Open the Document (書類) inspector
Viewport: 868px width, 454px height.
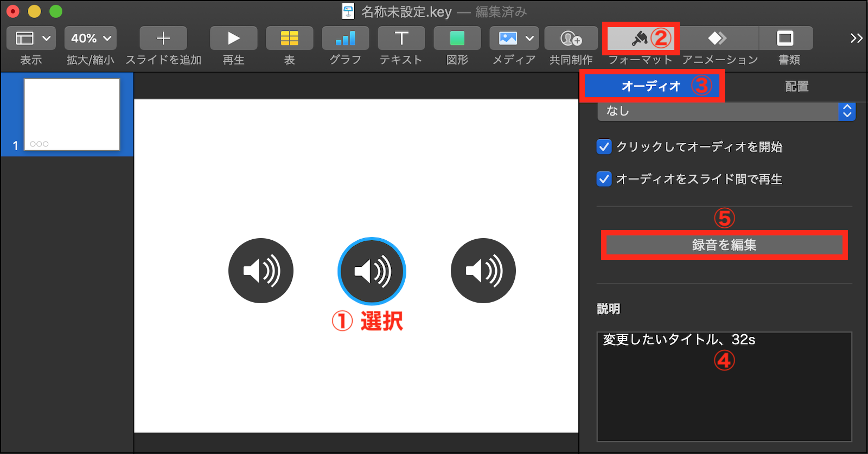pos(785,39)
